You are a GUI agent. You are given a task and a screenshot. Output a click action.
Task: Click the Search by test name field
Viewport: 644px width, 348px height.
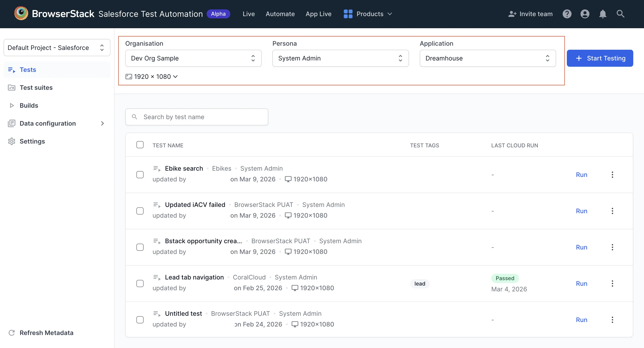(197, 117)
